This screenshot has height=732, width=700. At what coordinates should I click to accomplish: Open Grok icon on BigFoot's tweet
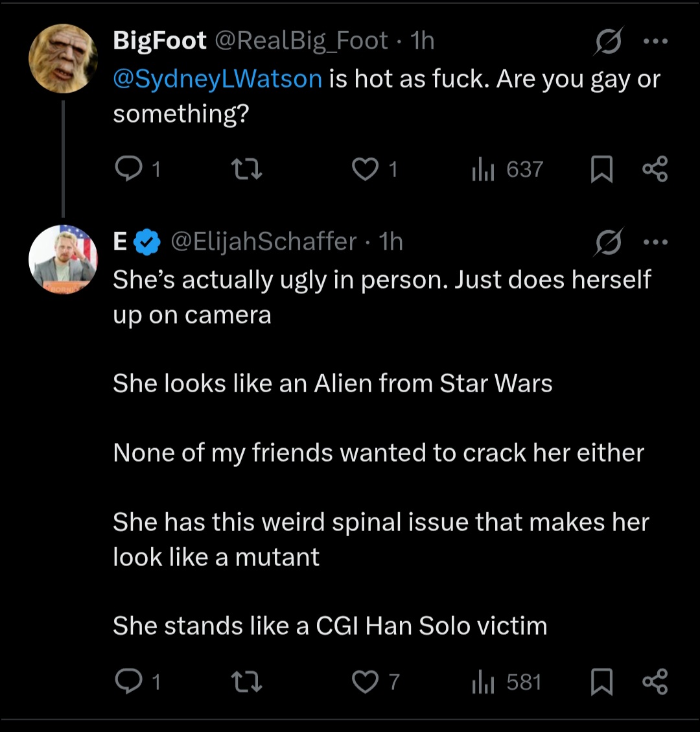click(x=609, y=41)
